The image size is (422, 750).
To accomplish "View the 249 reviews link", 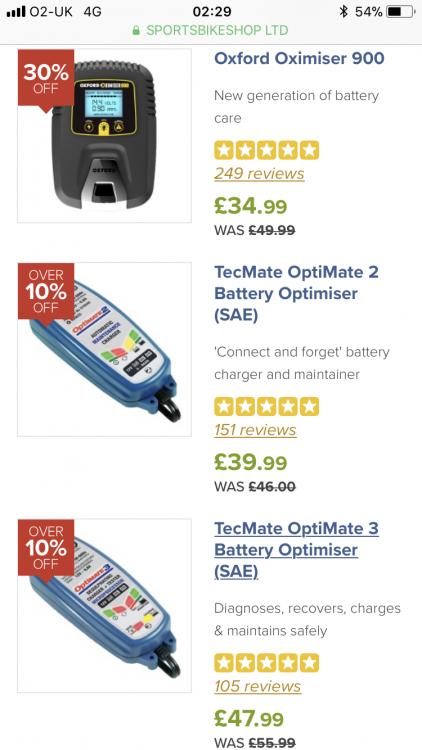I will pyautogui.click(x=259, y=173).
